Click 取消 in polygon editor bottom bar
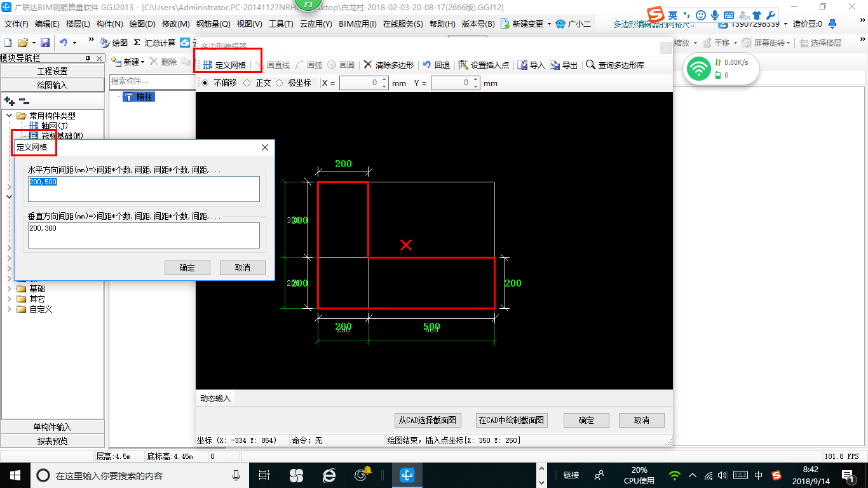This screenshot has width=868, height=488. point(642,420)
